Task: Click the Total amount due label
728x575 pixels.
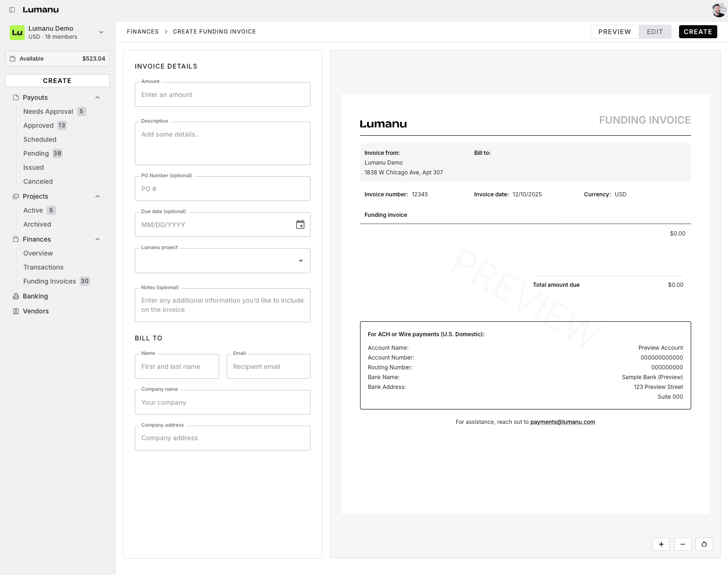Action: pos(556,285)
